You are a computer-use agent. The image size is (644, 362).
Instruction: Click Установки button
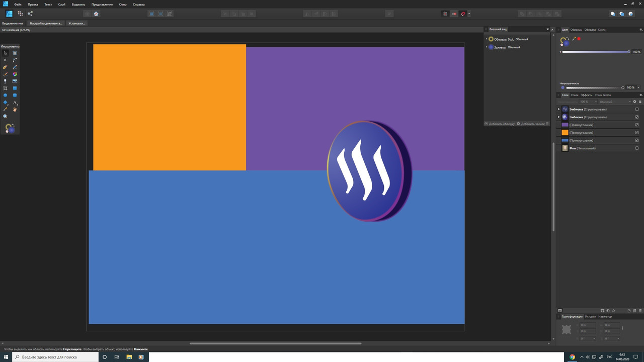click(x=77, y=23)
